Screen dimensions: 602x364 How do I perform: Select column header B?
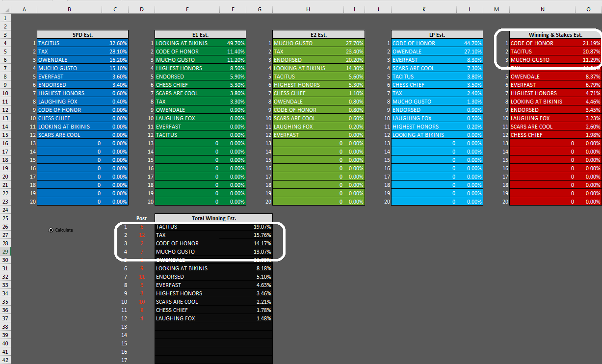(x=69, y=9)
